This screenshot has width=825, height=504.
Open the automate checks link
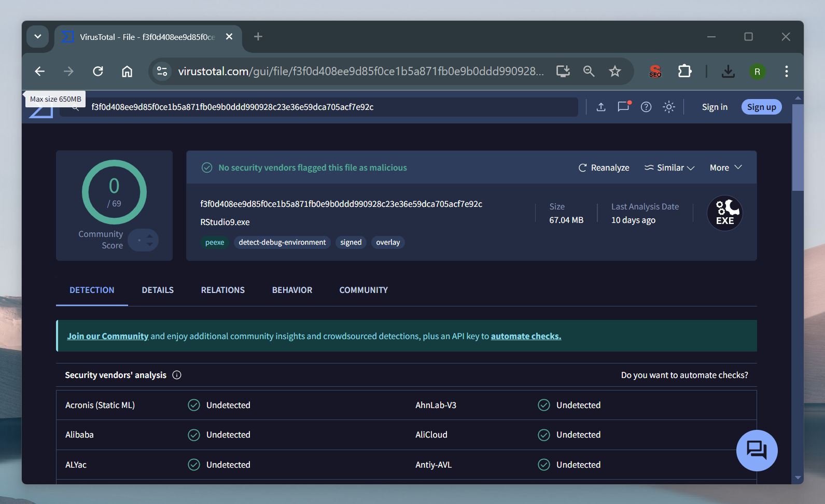[x=526, y=336]
